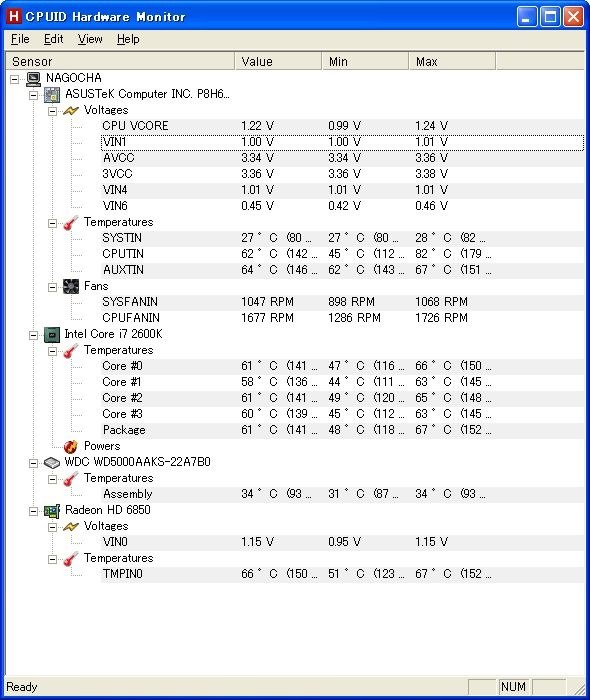Select the VIN0 voltage row

pyautogui.click(x=343, y=542)
